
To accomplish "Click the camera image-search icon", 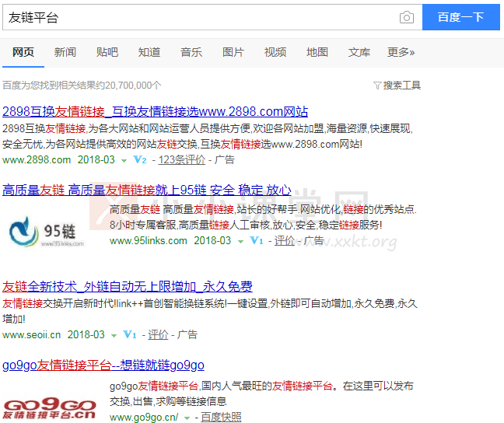I will pos(406,17).
